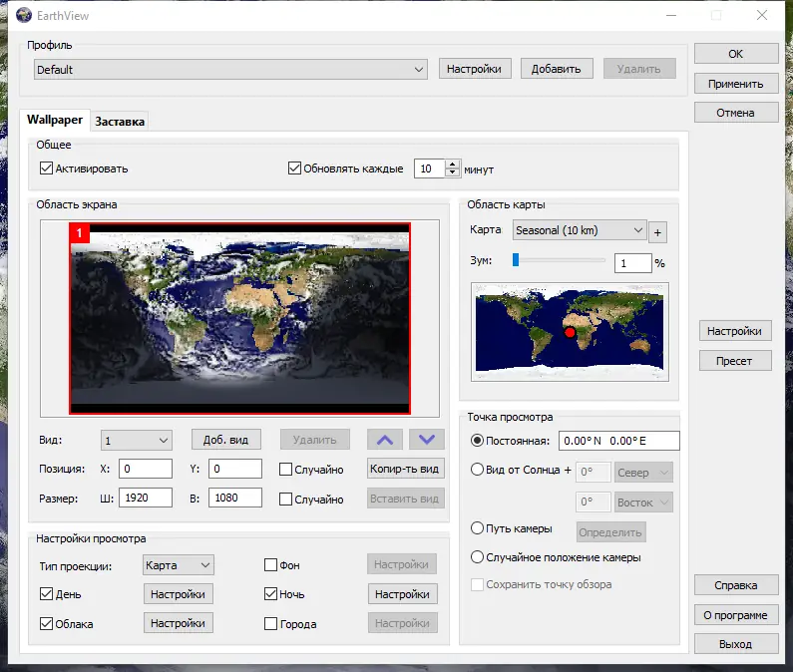Click the height В input field
This screenshot has width=793, height=672.
(235, 498)
